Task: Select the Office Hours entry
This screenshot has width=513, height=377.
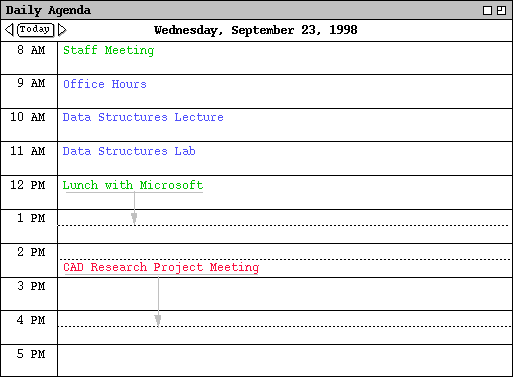Action: tap(105, 84)
